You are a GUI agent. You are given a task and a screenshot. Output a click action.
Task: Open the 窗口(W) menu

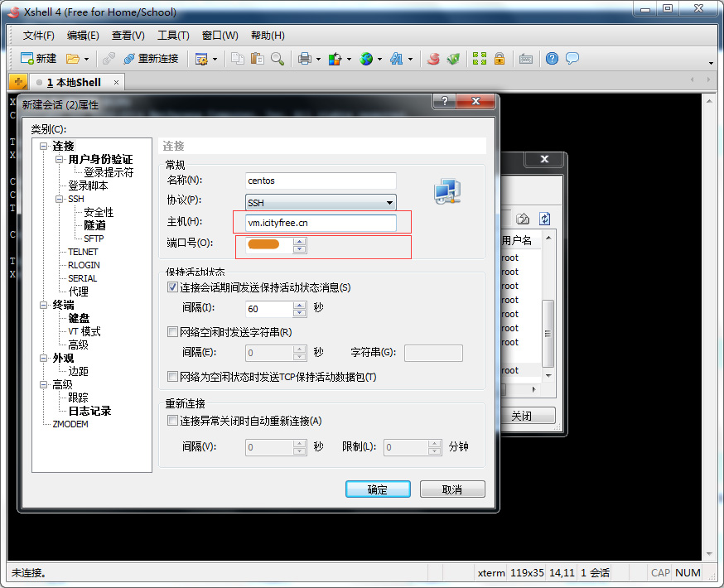click(x=220, y=36)
